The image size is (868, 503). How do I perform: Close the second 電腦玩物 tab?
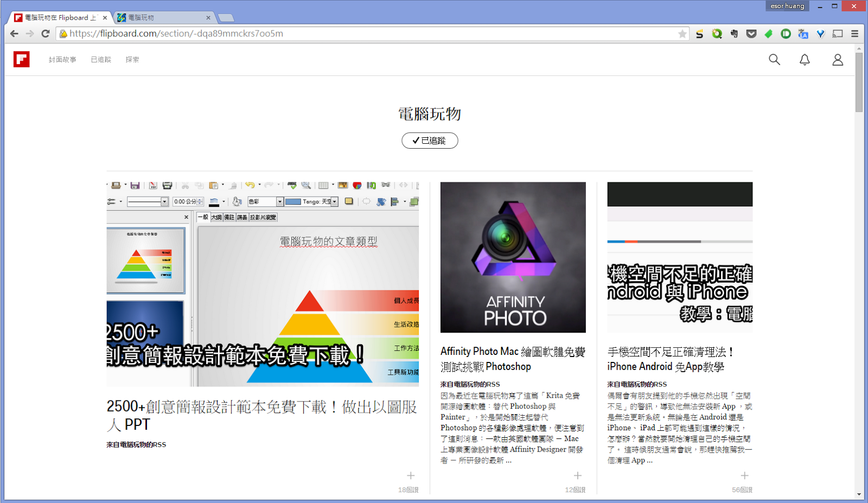(x=208, y=18)
